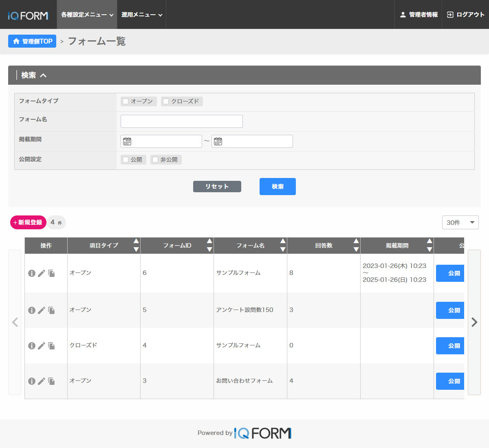Viewport: 489px width, 448px height.
Task: Open start date calendar picker icon
Action: coord(127,141)
